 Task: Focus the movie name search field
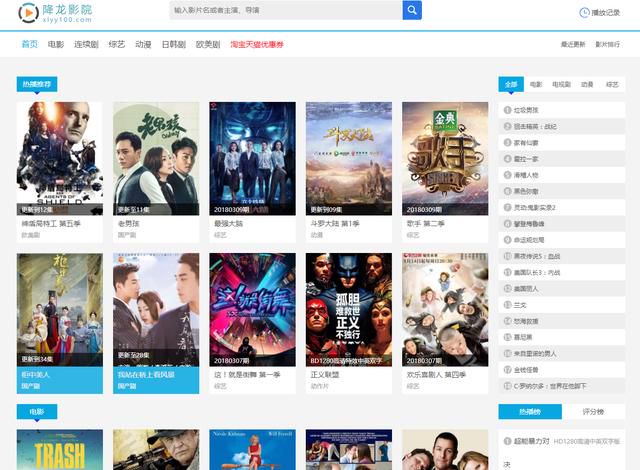(x=286, y=10)
